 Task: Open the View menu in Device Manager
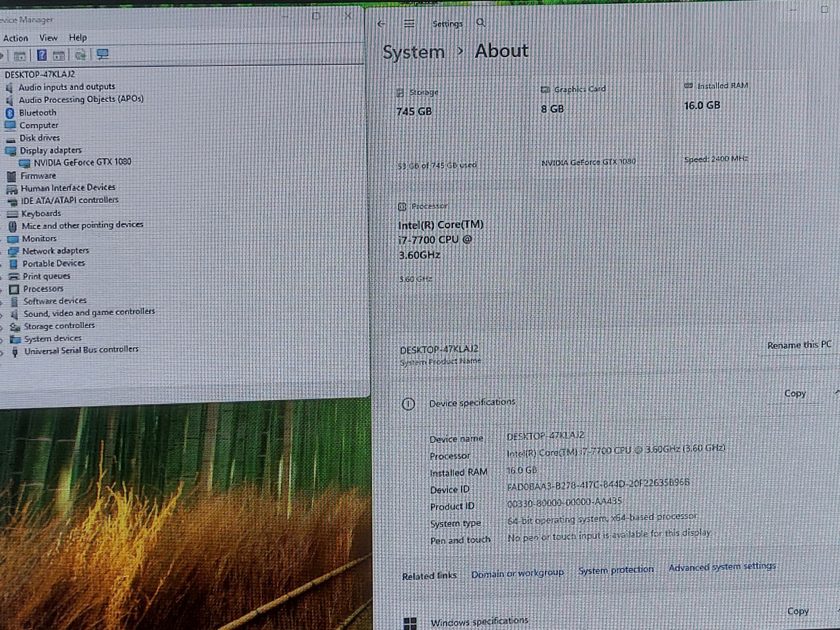tap(48, 38)
